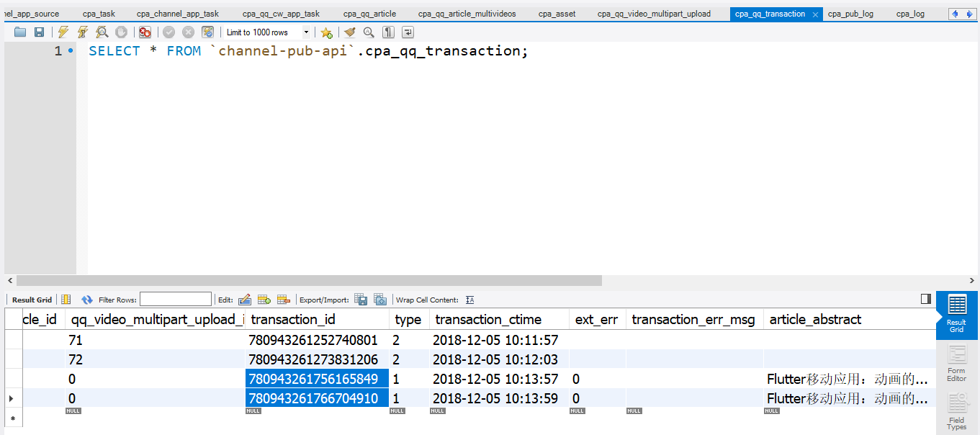This screenshot has width=980, height=435.
Task: Sort by transaction_ctime column header
Action: tap(488, 320)
